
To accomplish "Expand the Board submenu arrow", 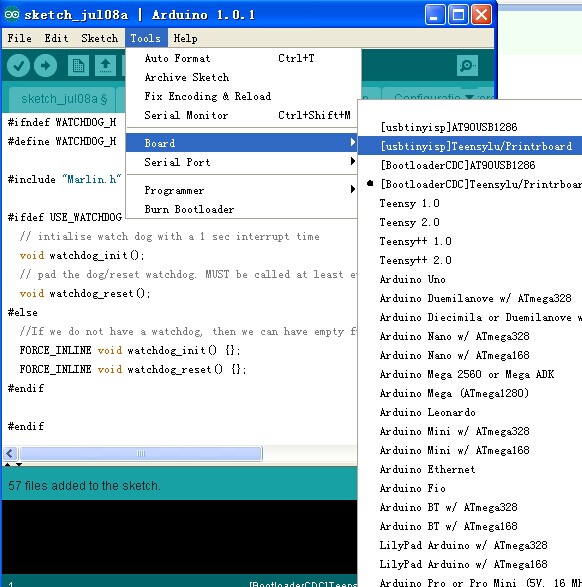I will coord(353,142).
